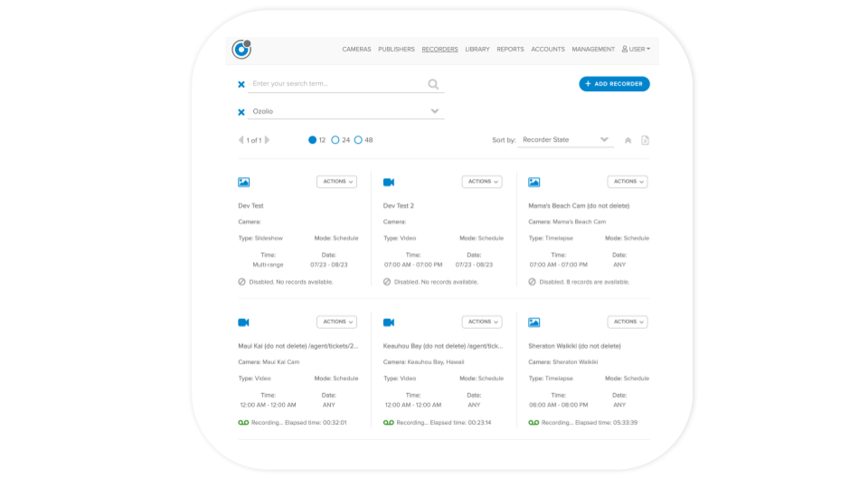Open the Sort by Recorder State dropdown
Image resolution: width=868 pixels, height=488 pixels.
click(565, 140)
